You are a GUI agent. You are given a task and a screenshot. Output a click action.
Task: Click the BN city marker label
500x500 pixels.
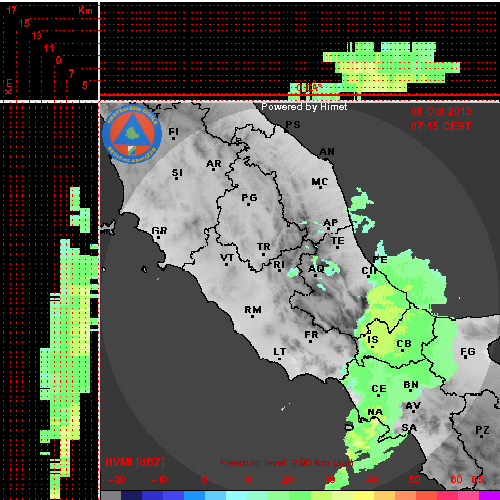point(411,385)
